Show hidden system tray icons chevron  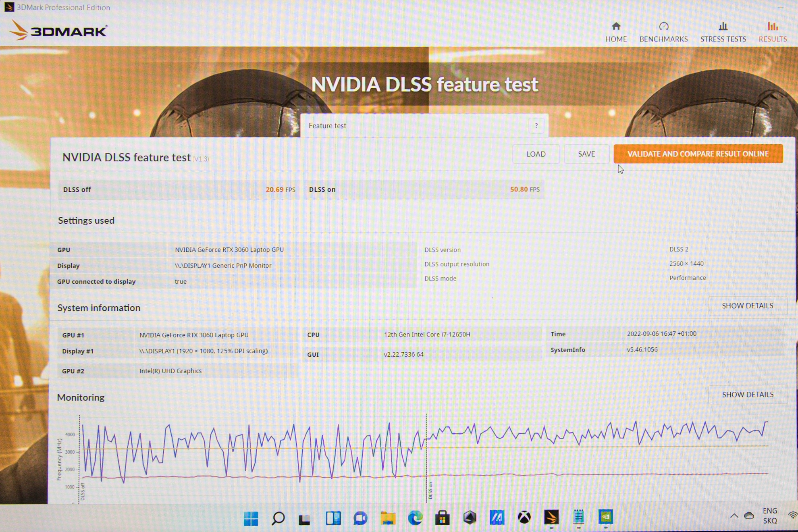tap(734, 516)
